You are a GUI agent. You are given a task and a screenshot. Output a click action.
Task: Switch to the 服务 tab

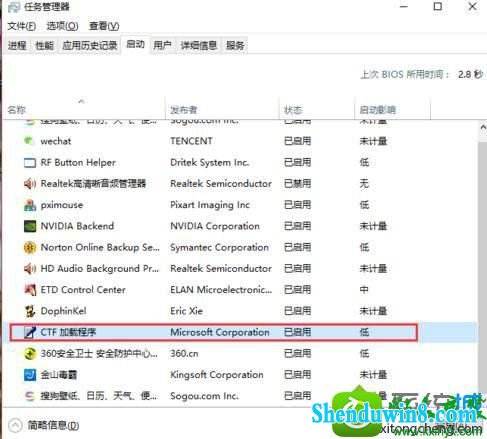point(235,45)
